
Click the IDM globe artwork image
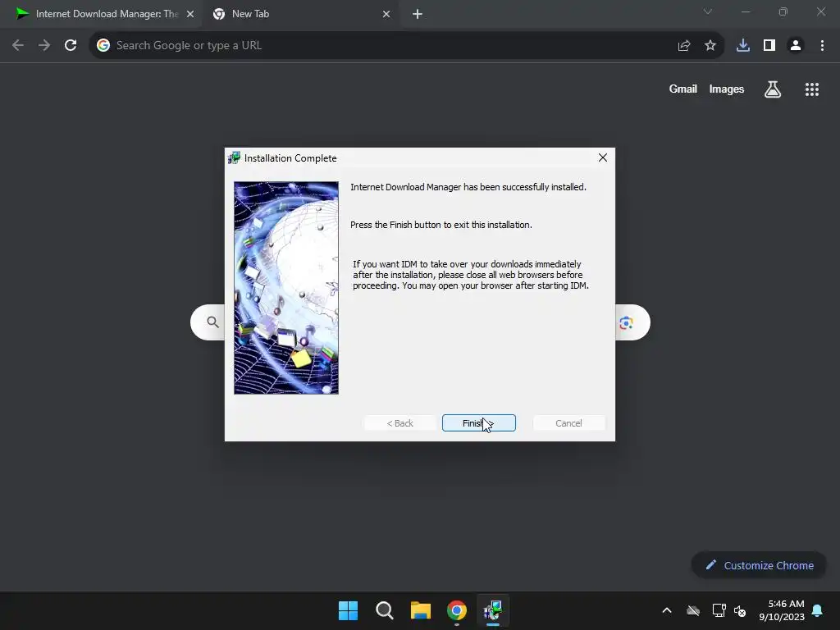pyautogui.click(x=286, y=288)
